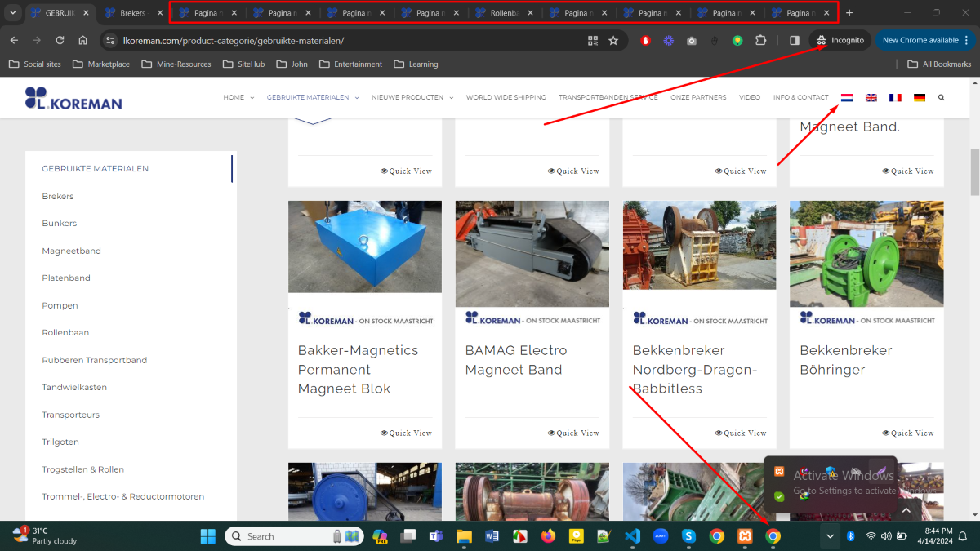Select Brekers category in sidebar
The width and height of the screenshot is (980, 551).
(x=58, y=196)
